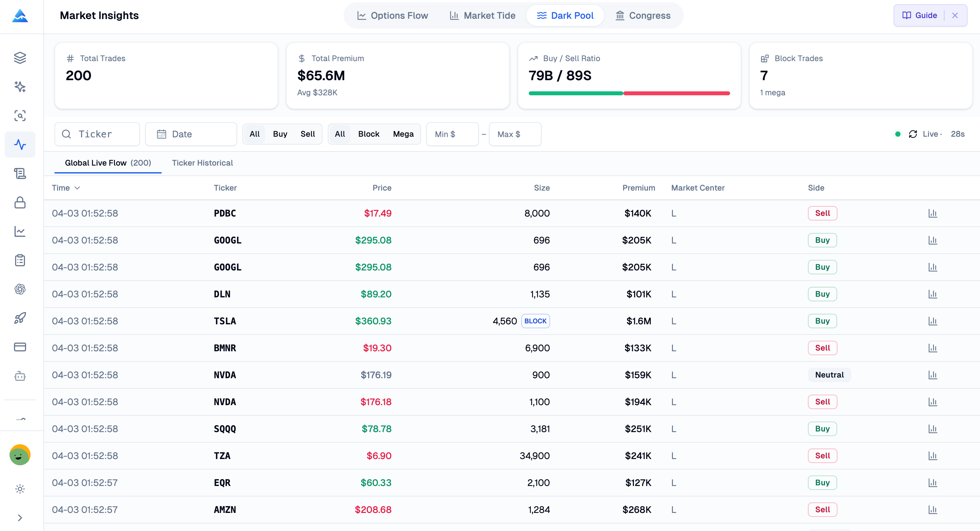980x531 pixels.
Task: Expand the sidebar using the chevron arrow
Action: pos(20,518)
